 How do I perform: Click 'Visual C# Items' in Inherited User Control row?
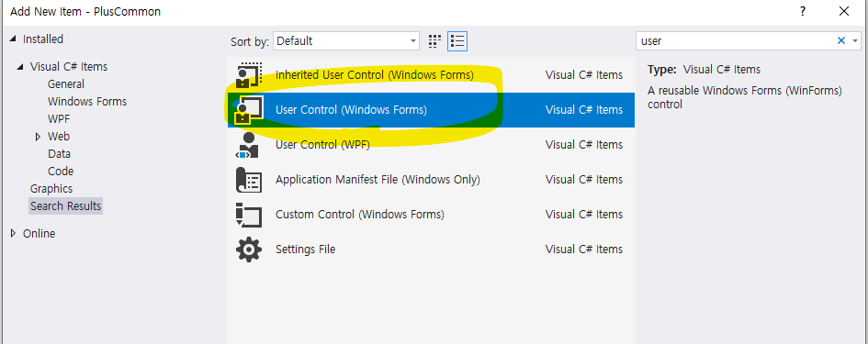[x=584, y=74]
